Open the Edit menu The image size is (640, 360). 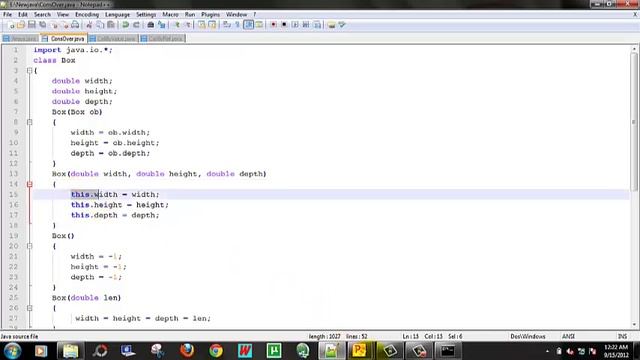click(x=22, y=14)
